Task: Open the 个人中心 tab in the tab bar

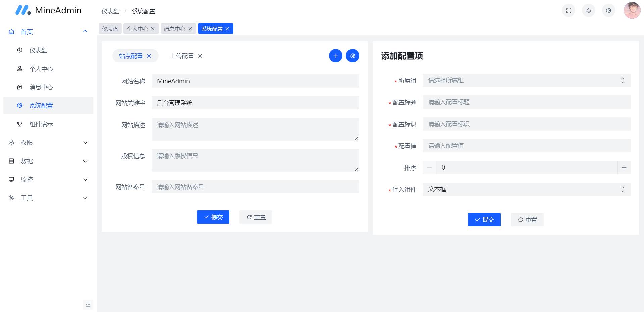Action: (138, 28)
